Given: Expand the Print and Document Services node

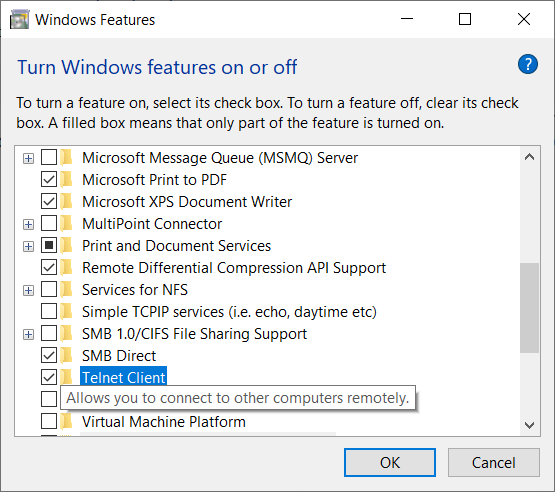Looking at the screenshot, I should click(x=28, y=246).
